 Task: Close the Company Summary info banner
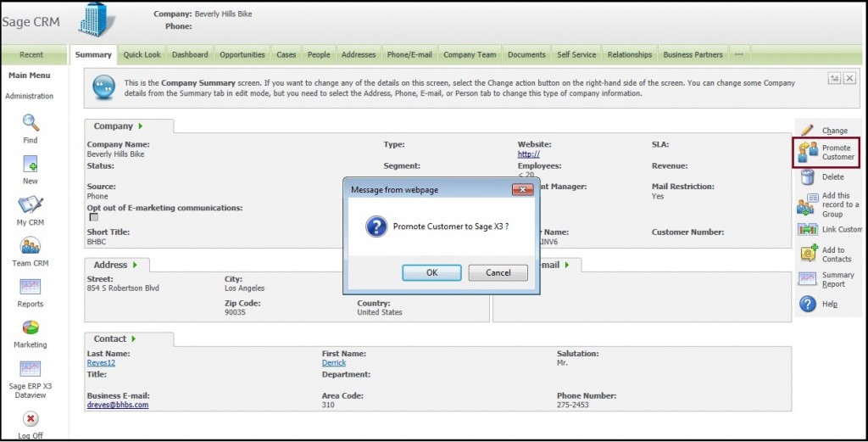[x=849, y=78]
